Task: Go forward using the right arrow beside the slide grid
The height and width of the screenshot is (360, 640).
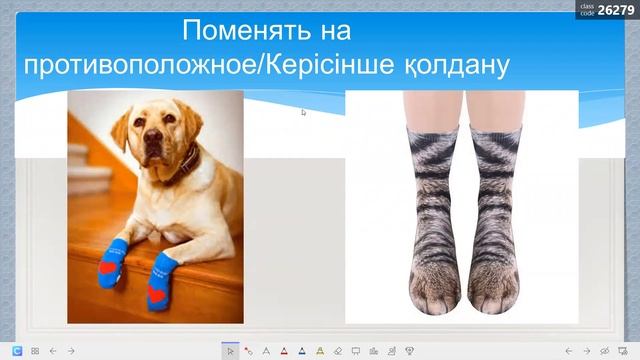Action: (x=71, y=351)
